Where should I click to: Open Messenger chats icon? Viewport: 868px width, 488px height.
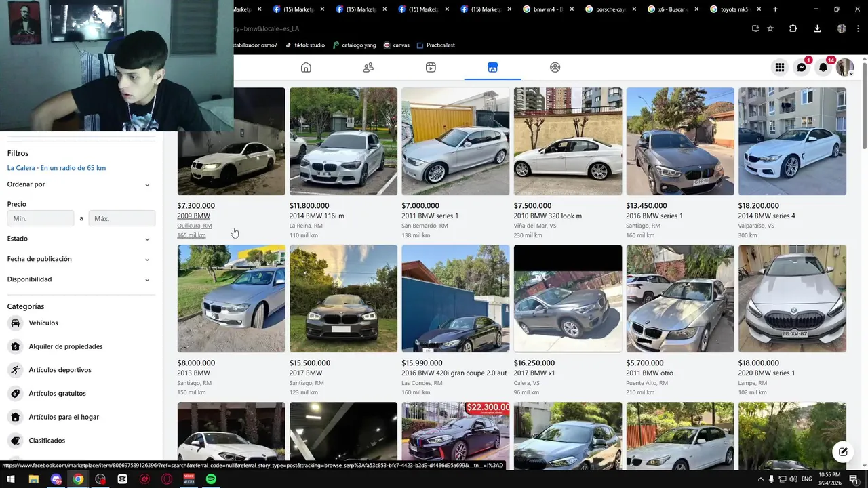click(802, 67)
